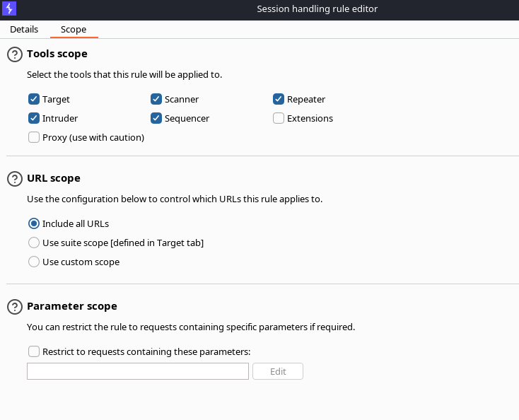519x420 pixels.
Task: Open the Parameter scope help icon
Action: coord(15,307)
